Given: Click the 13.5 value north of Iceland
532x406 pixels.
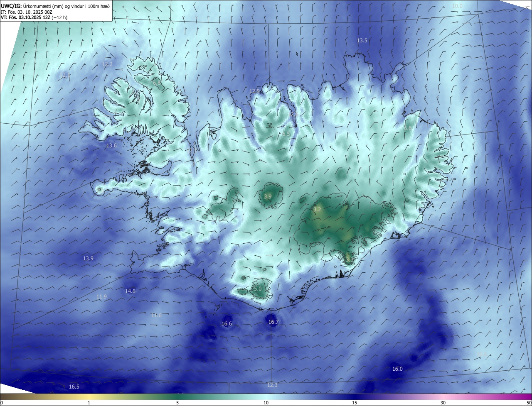Looking at the screenshot, I should 362,40.
